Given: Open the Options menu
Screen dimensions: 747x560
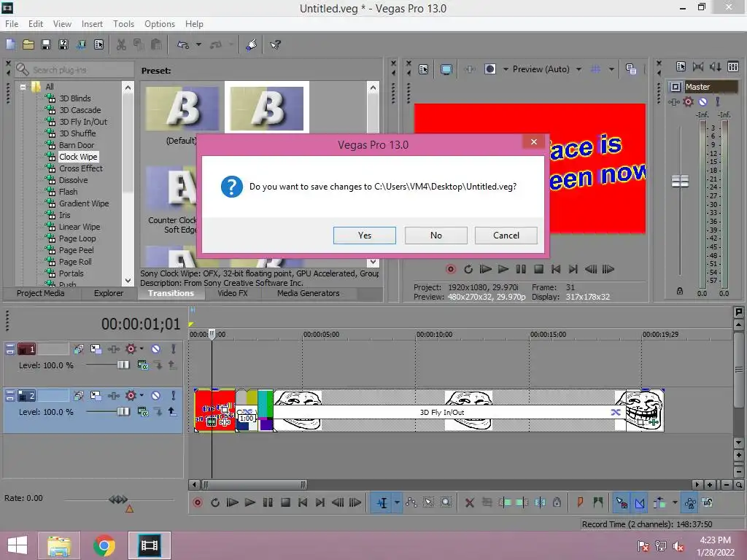Looking at the screenshot, I should (160, 24).
